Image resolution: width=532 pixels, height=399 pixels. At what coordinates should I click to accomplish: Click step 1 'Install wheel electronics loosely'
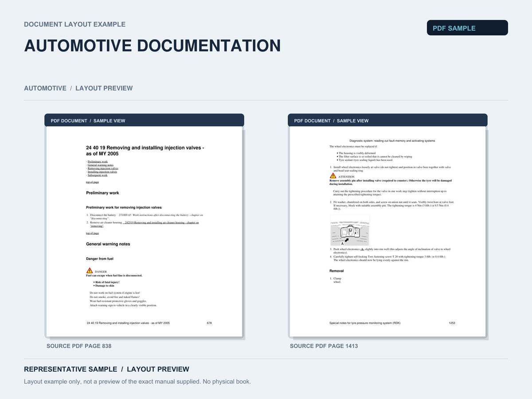[x=390, y=169]
